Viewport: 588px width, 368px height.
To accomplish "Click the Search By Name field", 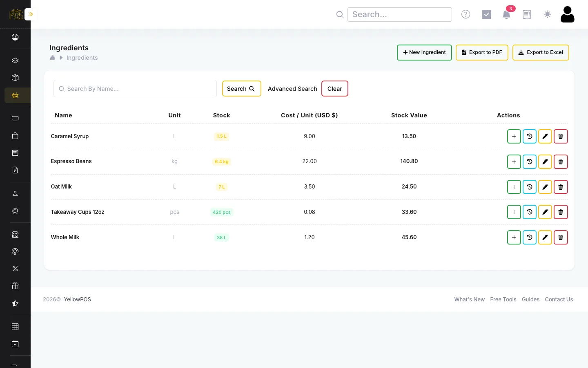I will tap(135, 89).
